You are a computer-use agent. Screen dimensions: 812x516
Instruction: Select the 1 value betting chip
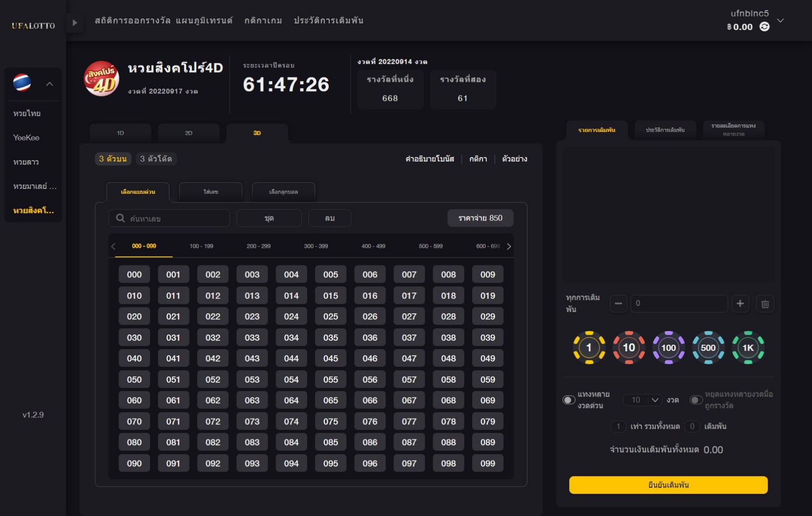pos(589,348)
